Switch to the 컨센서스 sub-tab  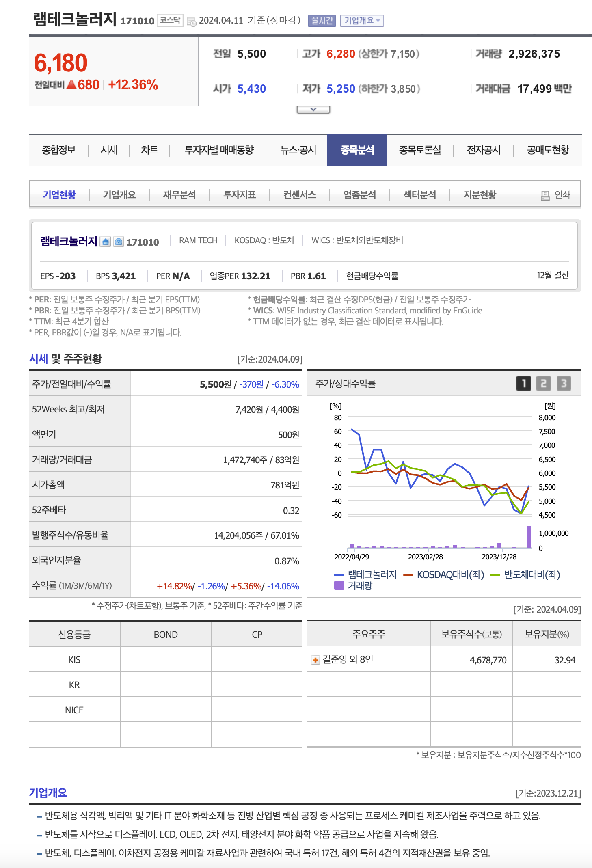pos(300,195)
